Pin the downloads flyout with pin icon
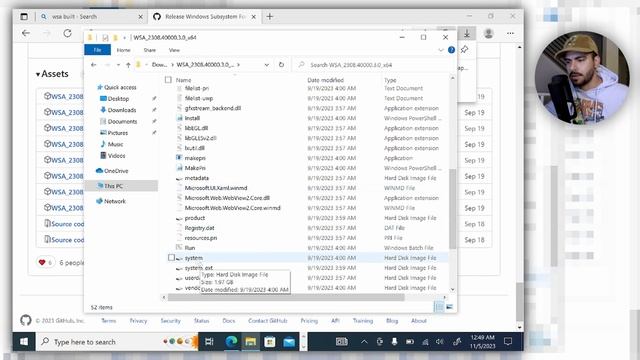Image resolution: width=640 pixels, height=360 pixels. pyautogui.click(x=464, y=50)
